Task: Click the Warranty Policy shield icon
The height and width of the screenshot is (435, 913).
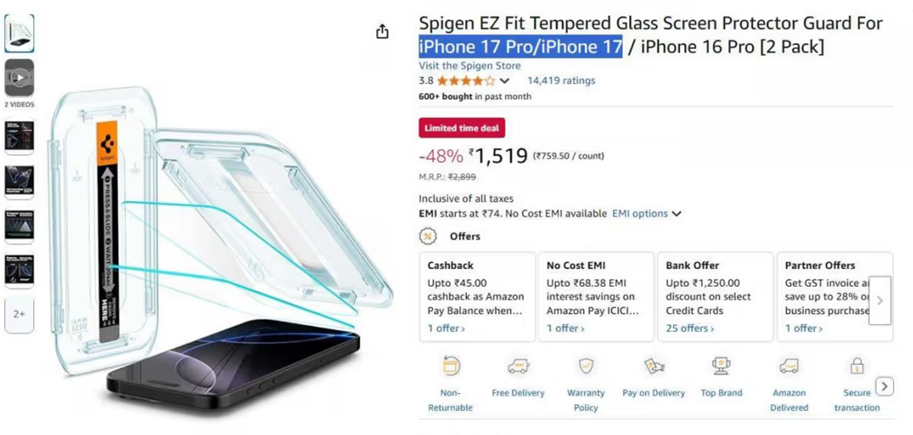Action: pos(586,366)
